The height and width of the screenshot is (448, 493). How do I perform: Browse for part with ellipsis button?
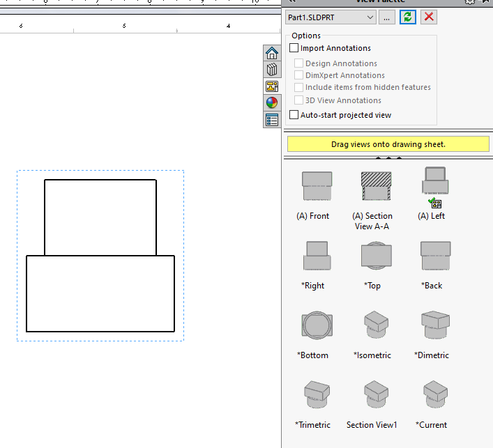(x=387, y=17)
